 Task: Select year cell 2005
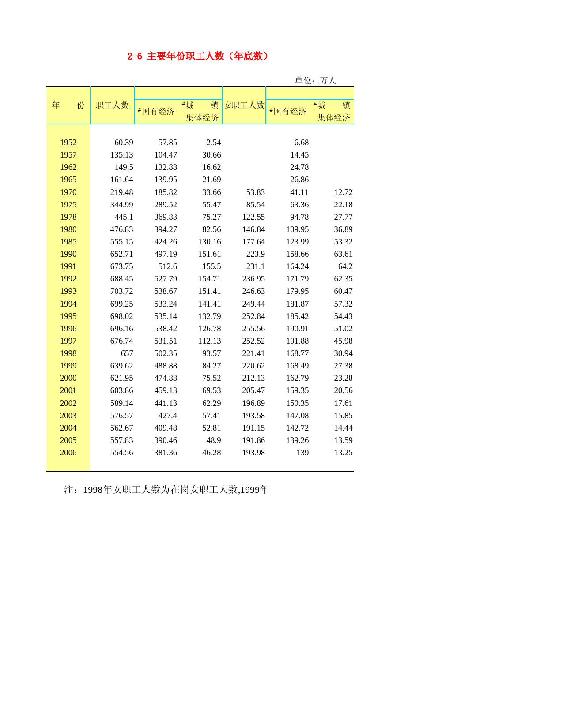68,440
